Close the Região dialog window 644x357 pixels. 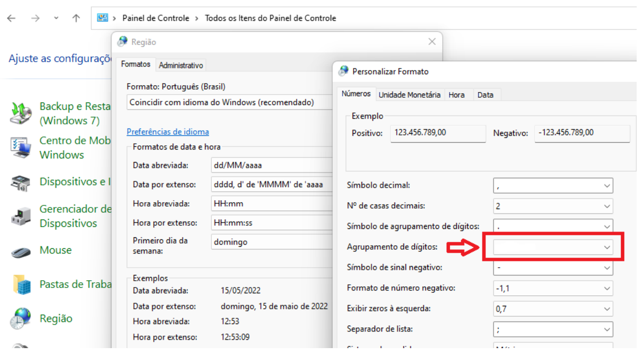[x=432, y=42]
